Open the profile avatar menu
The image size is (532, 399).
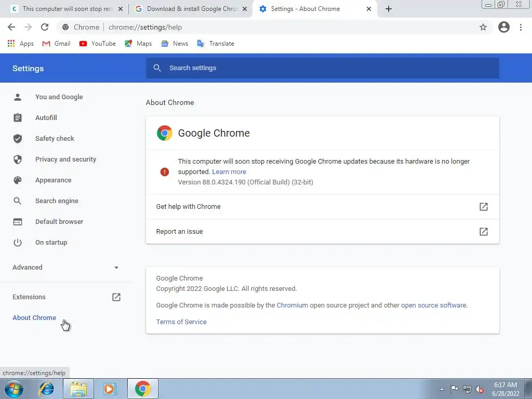(504, 27)
